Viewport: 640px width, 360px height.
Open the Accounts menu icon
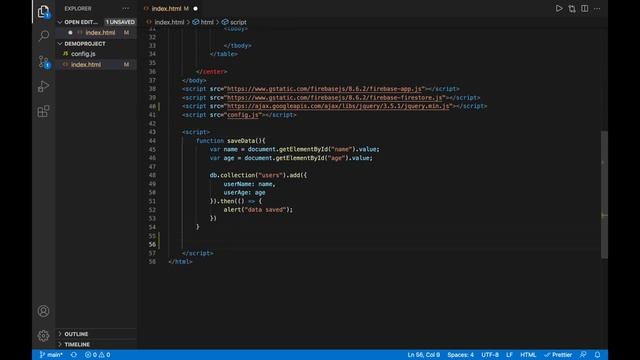43,311
